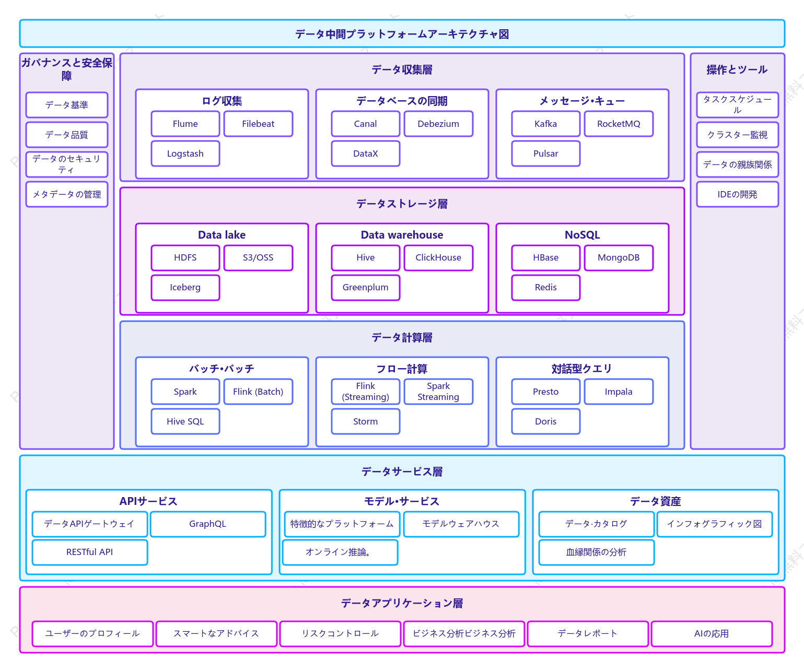
Task: Select the Hive SQL box
Action: (x=185, y=421)
